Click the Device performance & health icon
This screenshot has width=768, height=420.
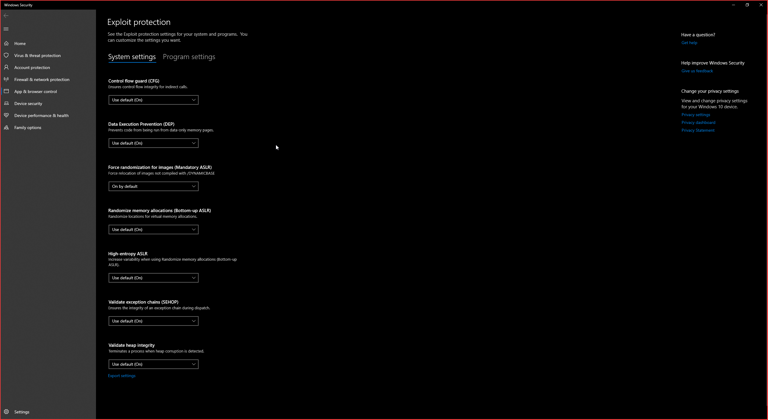click(x=6, y=116)
